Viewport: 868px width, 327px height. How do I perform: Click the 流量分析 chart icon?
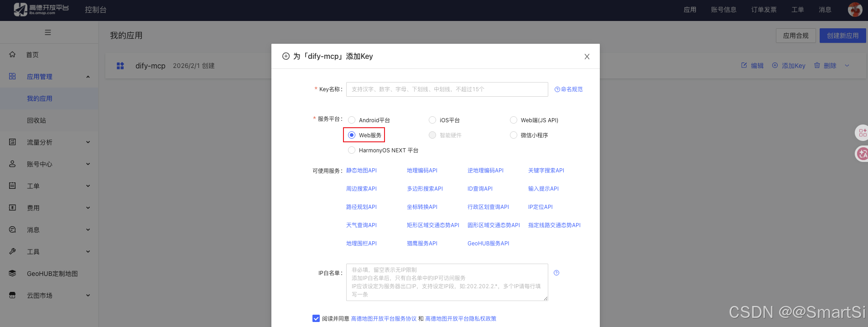tap(12, 142)
